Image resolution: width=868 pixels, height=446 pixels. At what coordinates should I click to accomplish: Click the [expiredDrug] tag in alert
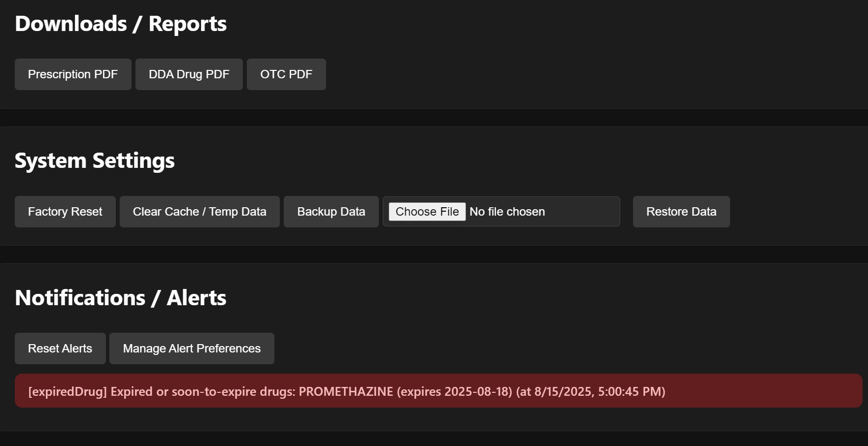pos(67,391)
